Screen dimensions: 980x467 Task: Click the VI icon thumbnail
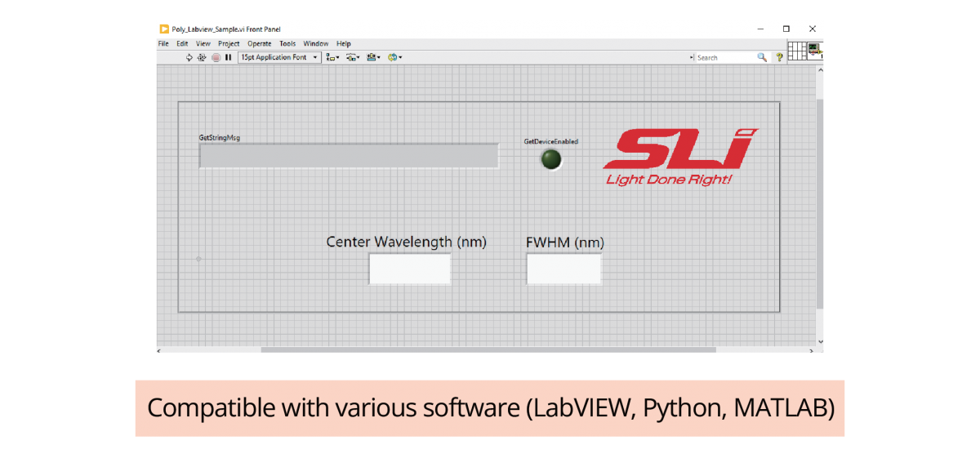pyautogui.click(x=815, y=50)
